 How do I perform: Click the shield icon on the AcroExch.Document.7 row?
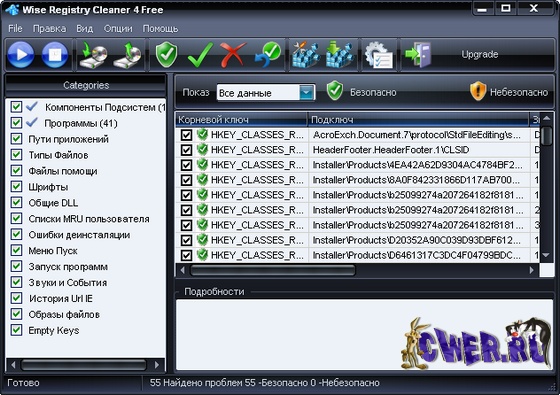point(202,134)
